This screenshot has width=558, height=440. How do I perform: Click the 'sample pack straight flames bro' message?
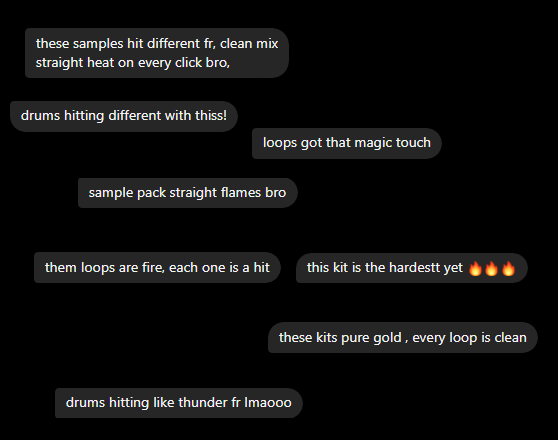[188, 193]
